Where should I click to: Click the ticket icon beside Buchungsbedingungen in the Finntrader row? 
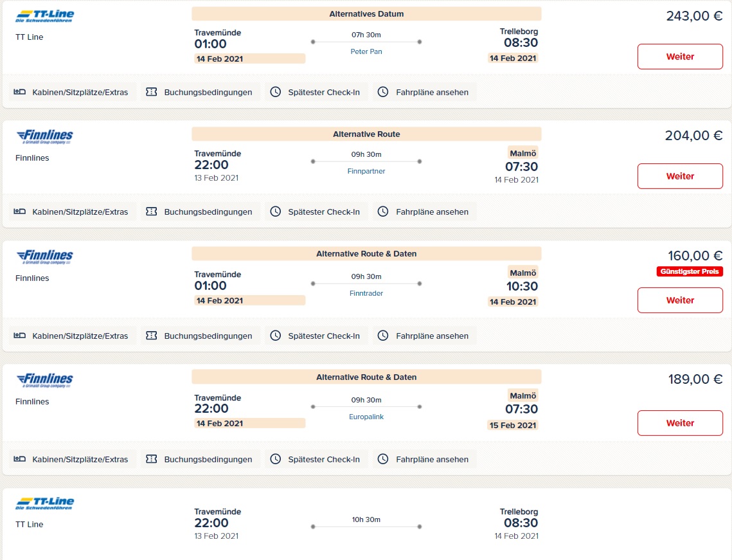tap(152, 336)
